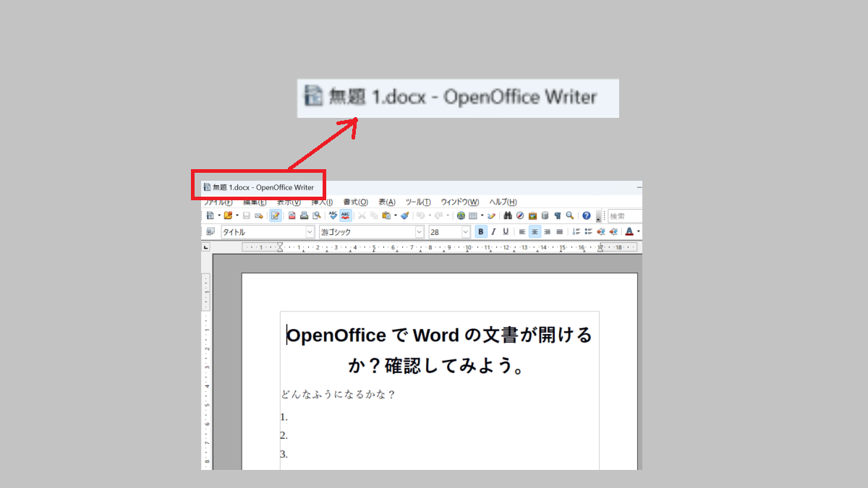
Task: Click the Undo arrow icon
Action: pos(420,215)
